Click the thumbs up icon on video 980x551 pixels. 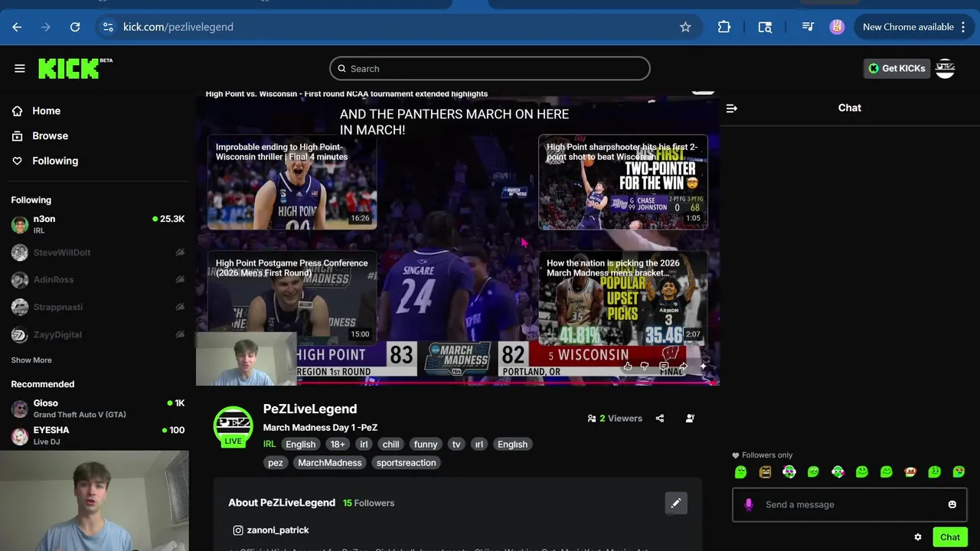[627, 367]
